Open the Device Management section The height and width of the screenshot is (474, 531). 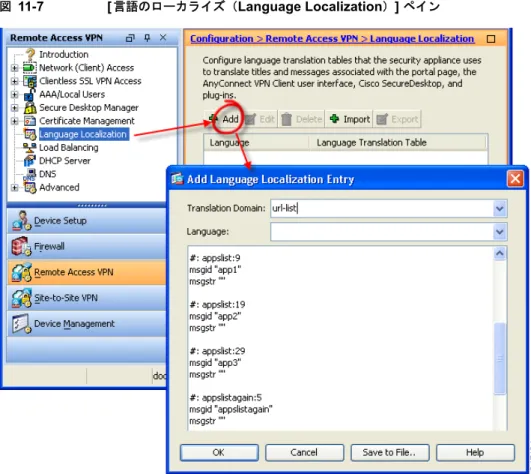tap(86, 324)
